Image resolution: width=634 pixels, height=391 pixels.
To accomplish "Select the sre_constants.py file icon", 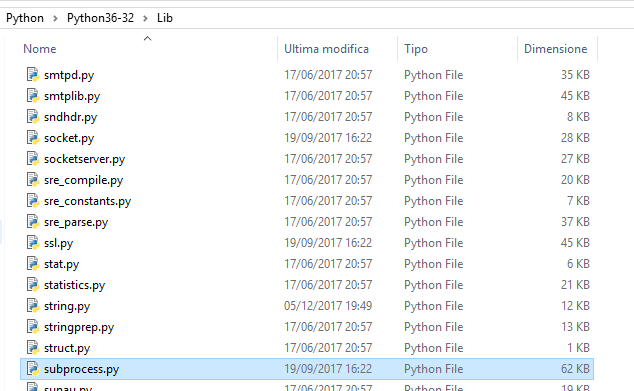I will click(33, 201).
